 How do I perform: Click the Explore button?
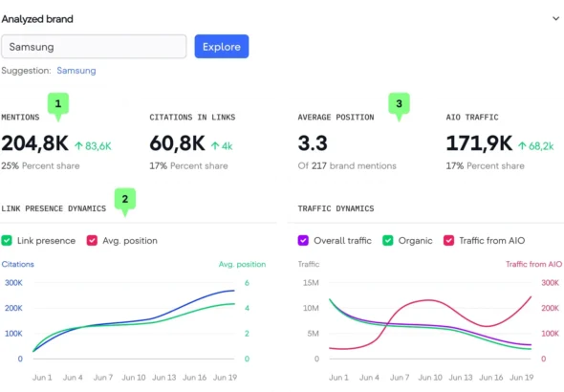[x=222, y=47]
